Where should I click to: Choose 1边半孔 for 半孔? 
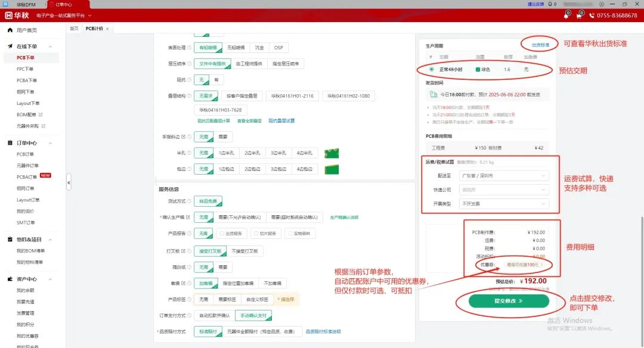click(227, 153)
